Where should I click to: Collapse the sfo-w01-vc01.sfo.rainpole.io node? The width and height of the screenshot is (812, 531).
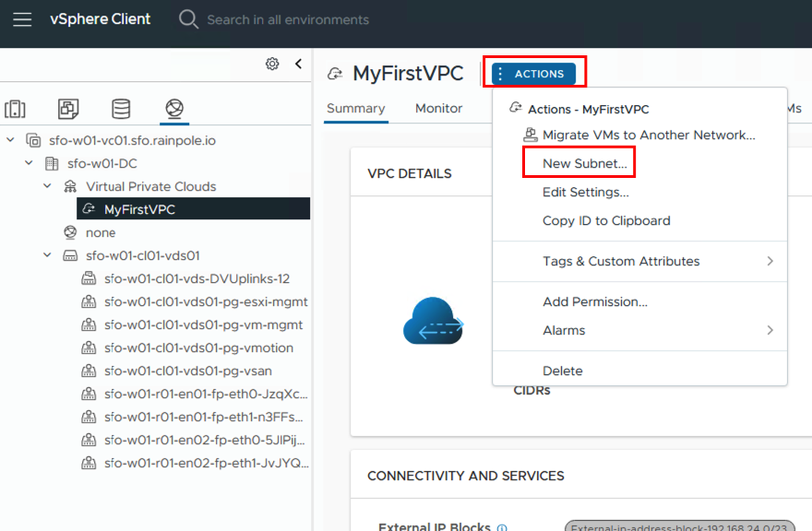click(x=10, y=141)
